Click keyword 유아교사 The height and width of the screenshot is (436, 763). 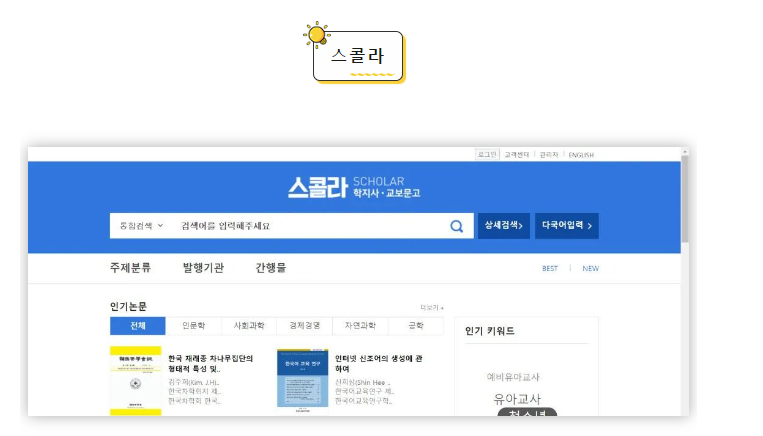pyautogui.click(x=517, y=399)
